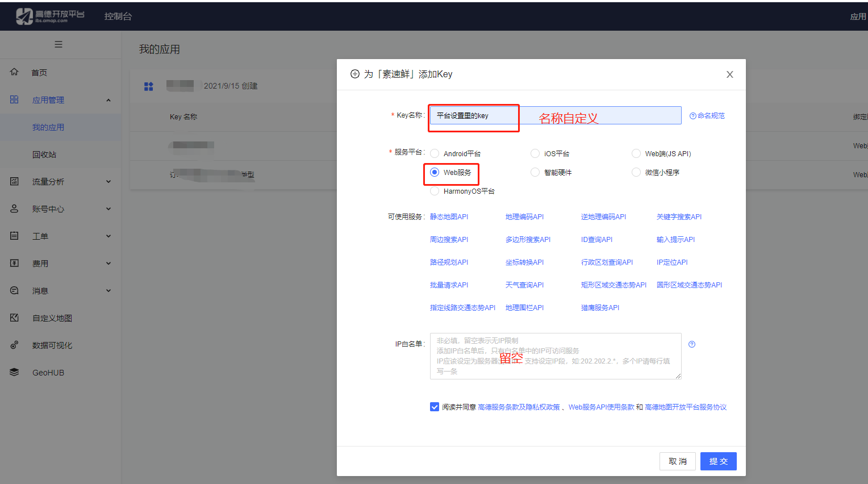Click the home icon beside 首页
This screenshot has height=484, width=868.
[x=14, y=72]
